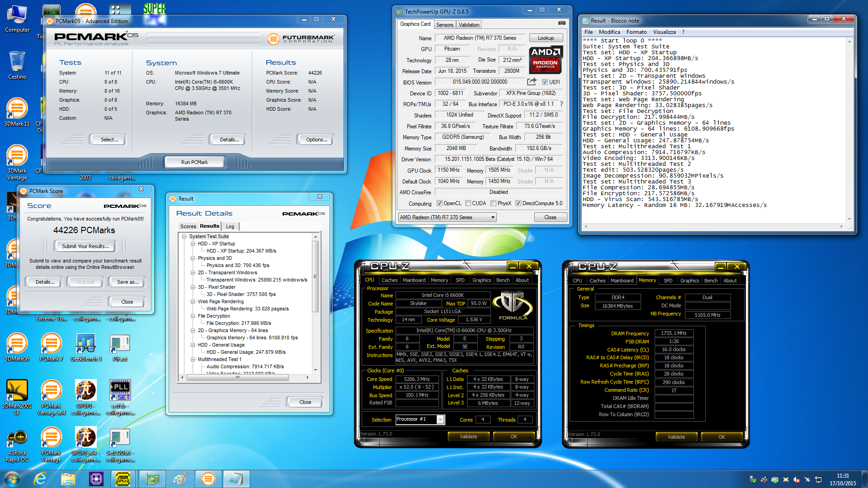Screen dimensions: 868x488
Task: Open the PCMark Vantage x64 shortcut
Action: click(x=51, y=397)
